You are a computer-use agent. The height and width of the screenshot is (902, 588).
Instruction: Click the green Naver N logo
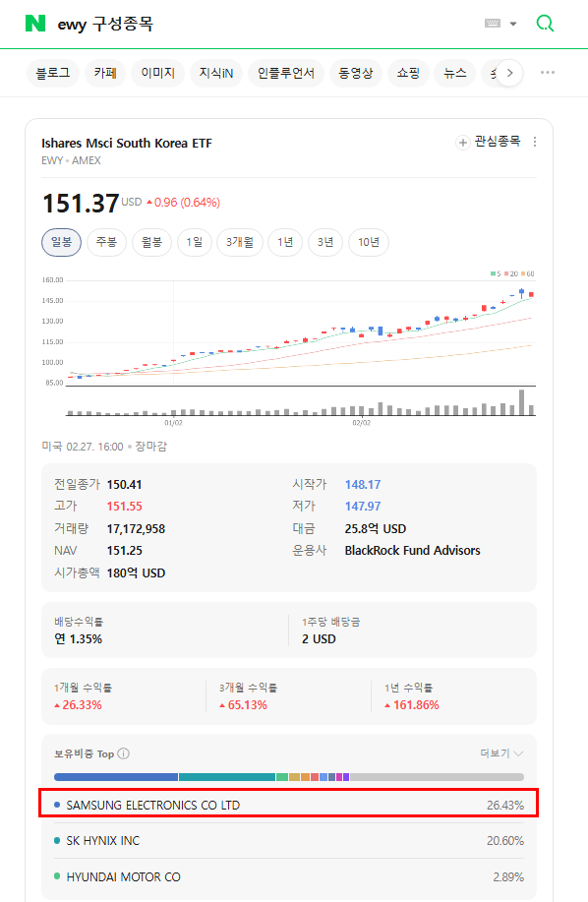click(35, 24)
